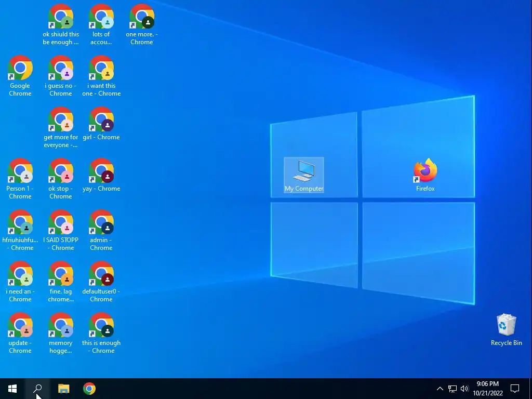Open the Windows Start menu

tap(12, 389)
